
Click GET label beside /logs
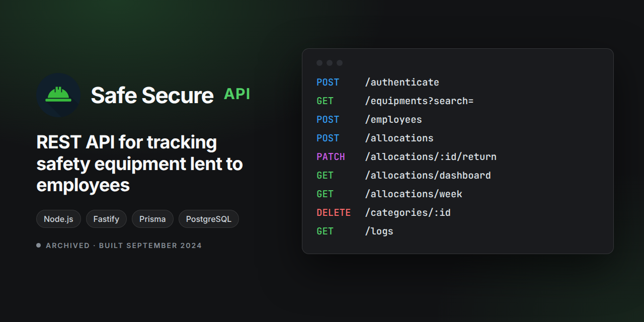click(325, 231)
